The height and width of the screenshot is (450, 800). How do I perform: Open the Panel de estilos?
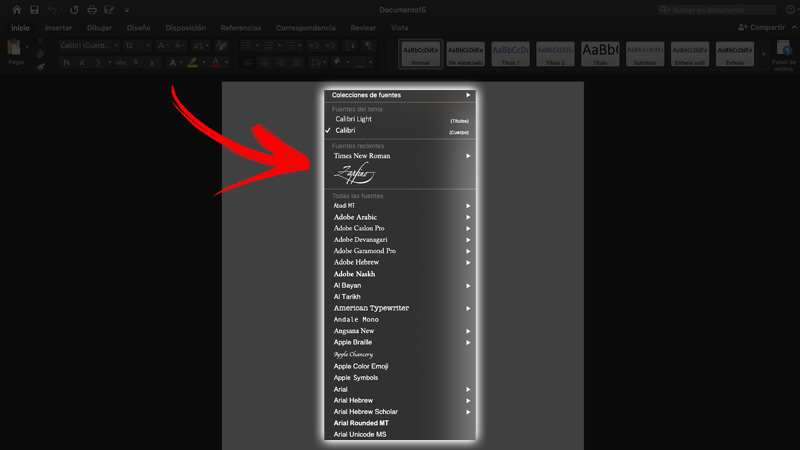click(784, 55)
